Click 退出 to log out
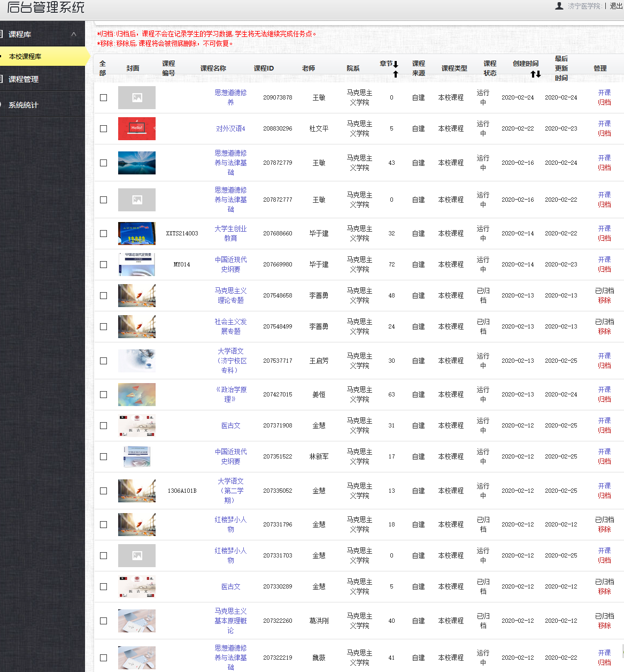 (616, 6)
